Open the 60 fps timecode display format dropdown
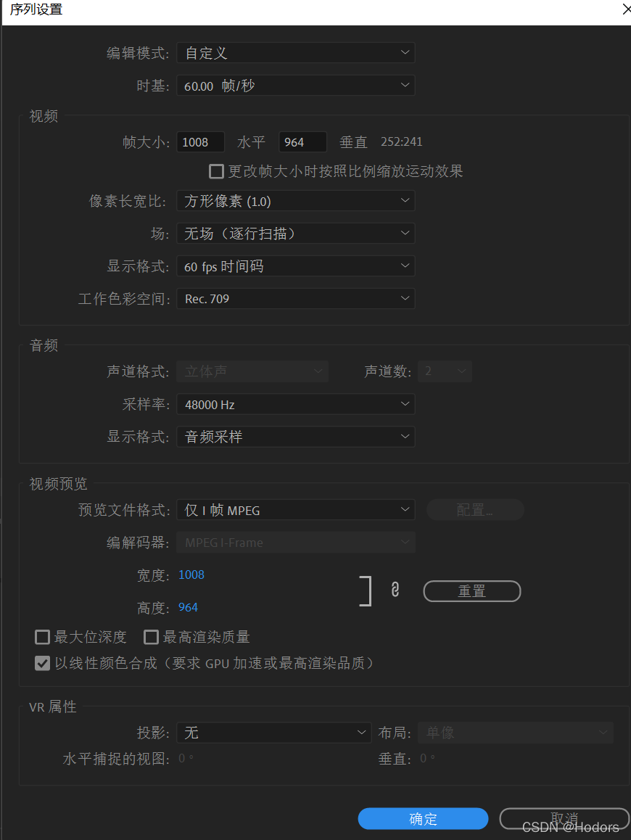The image size is (631, 840). pos(296,266)
